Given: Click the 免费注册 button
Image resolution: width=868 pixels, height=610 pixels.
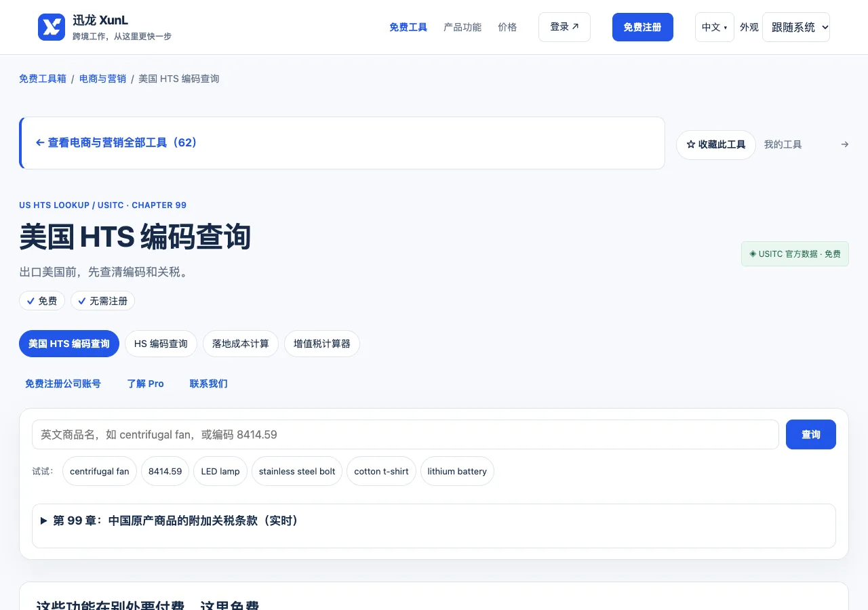Looking at the screenshot, I should [642, 27].
